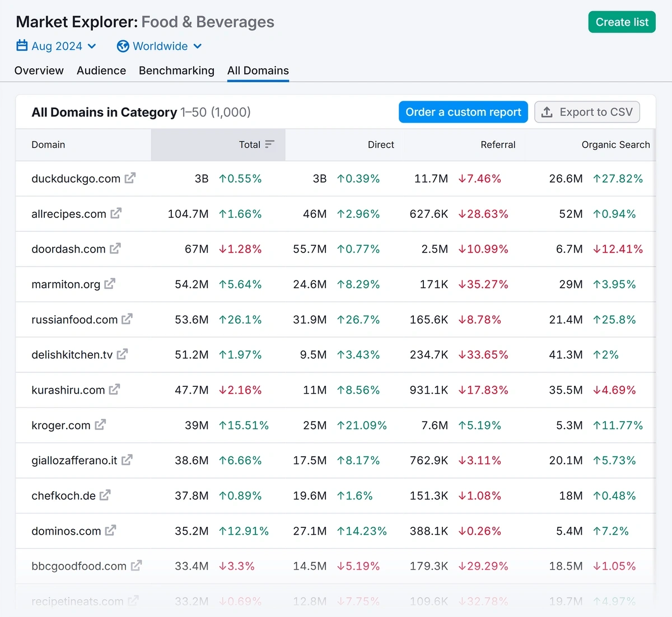Click doordash.com organic change 12.41%
Viewport: 672px width, 617px height.
618,249
